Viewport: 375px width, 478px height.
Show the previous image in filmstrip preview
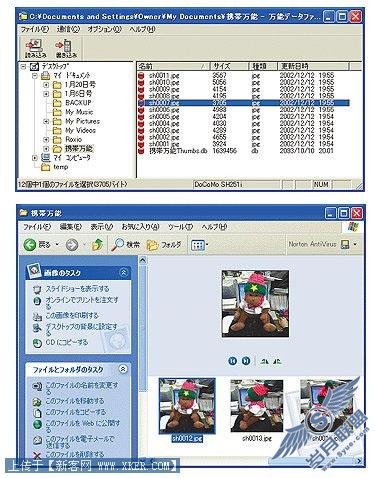coord(233,361)
